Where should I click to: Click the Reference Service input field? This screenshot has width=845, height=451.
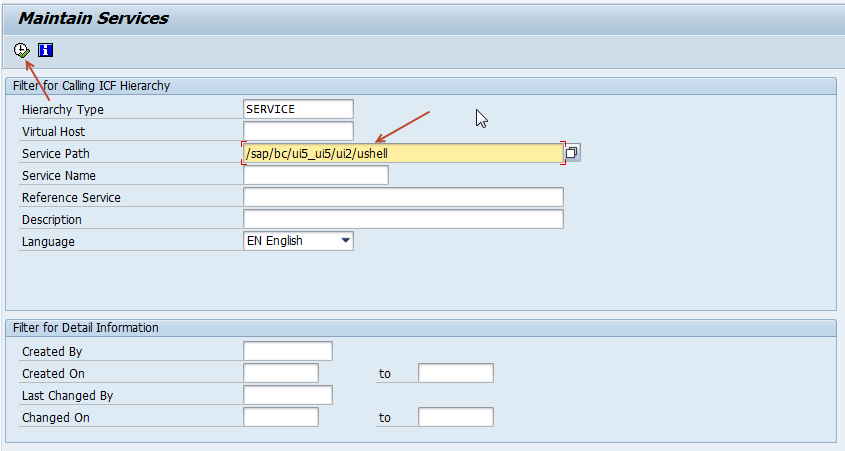(x=403, y=197)
